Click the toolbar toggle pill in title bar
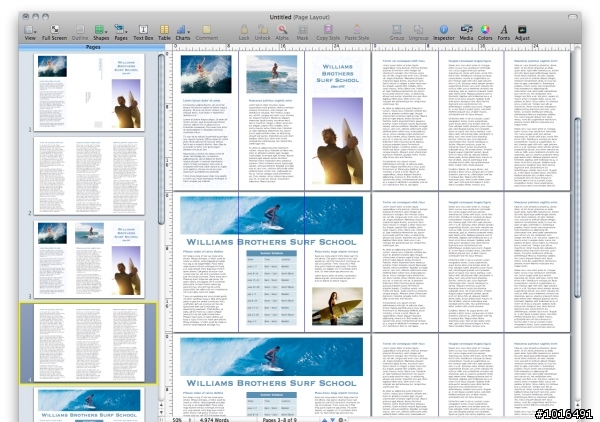600x422 pixels. (x=572, y=16)
